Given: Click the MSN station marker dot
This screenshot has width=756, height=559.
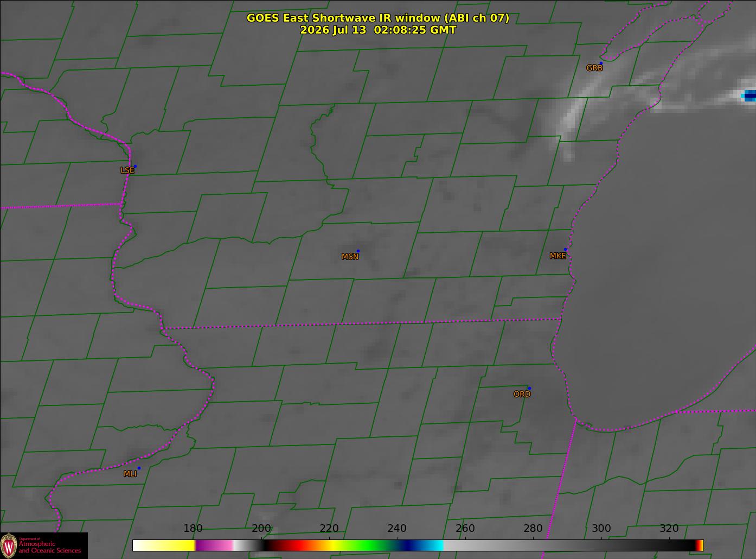Looking at the screenshot, I should point(358,251).
